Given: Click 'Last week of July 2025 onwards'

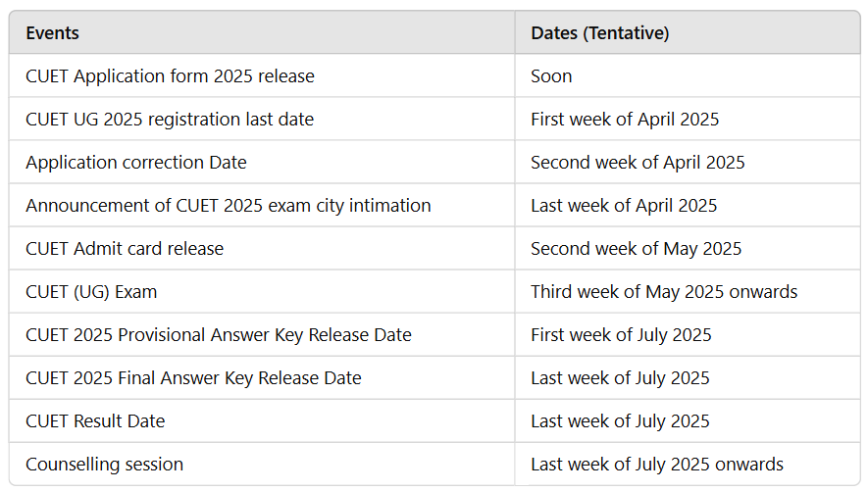Looking at the screenshot, I should [x=657, y=465].
